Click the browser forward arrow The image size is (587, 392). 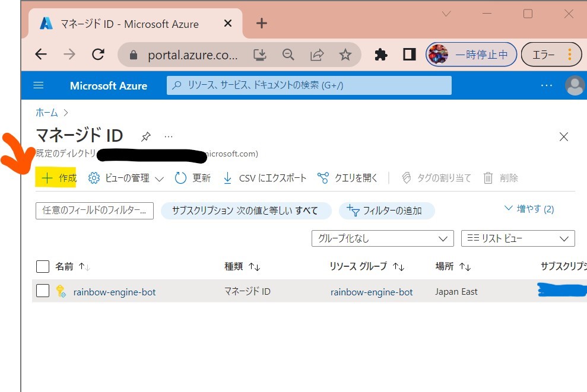pyautogui.click(x=69, y=55)
